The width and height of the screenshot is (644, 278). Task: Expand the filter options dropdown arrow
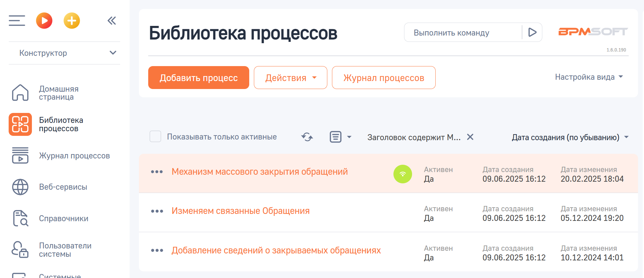coord(349,137)
